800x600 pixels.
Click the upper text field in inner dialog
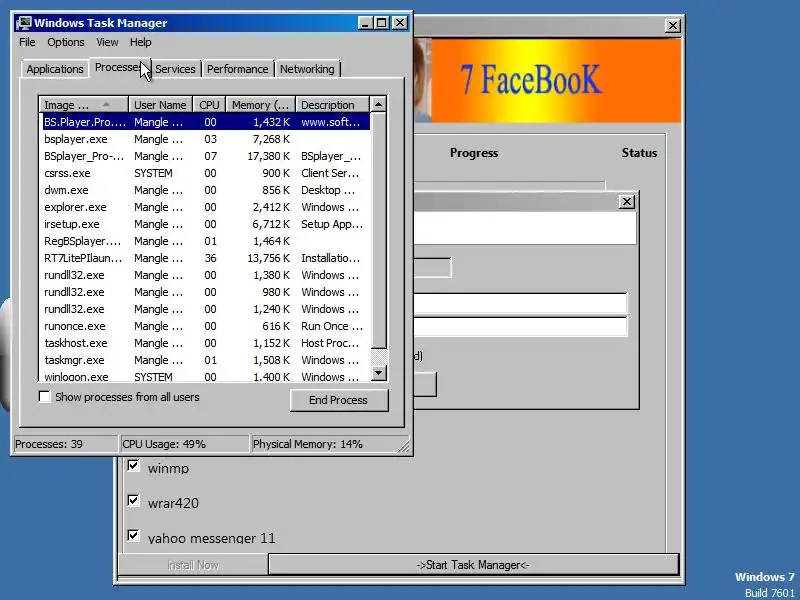point(520,303)
